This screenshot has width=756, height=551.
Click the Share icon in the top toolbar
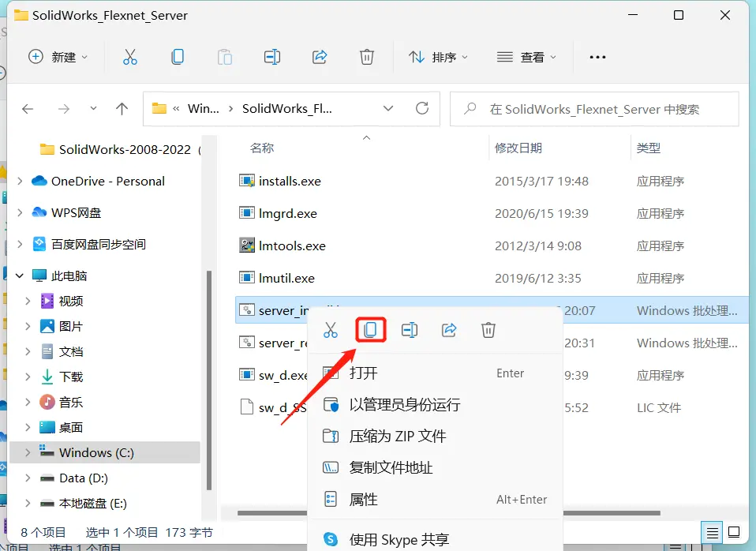pyautogui.click(x=320, y=57)
